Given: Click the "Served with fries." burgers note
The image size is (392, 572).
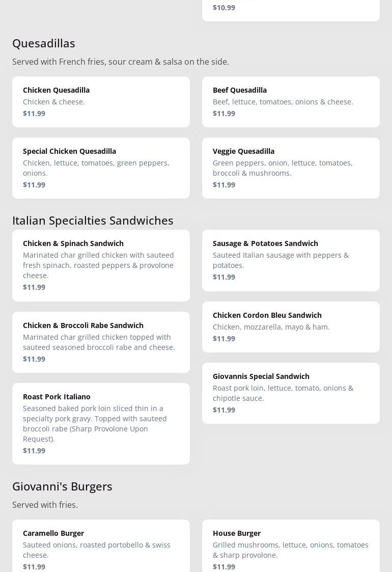Looking at the screenshot, I should pyautogui.click(x=45, y=505).
